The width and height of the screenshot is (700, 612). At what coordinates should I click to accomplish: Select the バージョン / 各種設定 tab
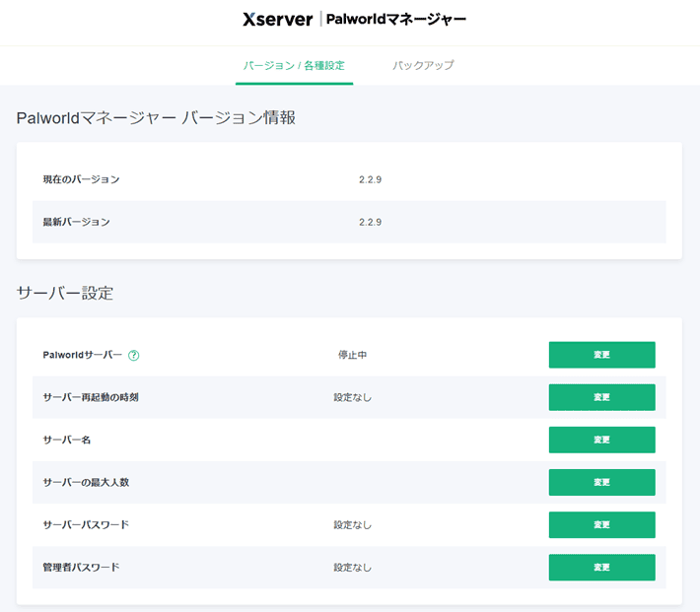pyautogui.click(x=294, y=66)
